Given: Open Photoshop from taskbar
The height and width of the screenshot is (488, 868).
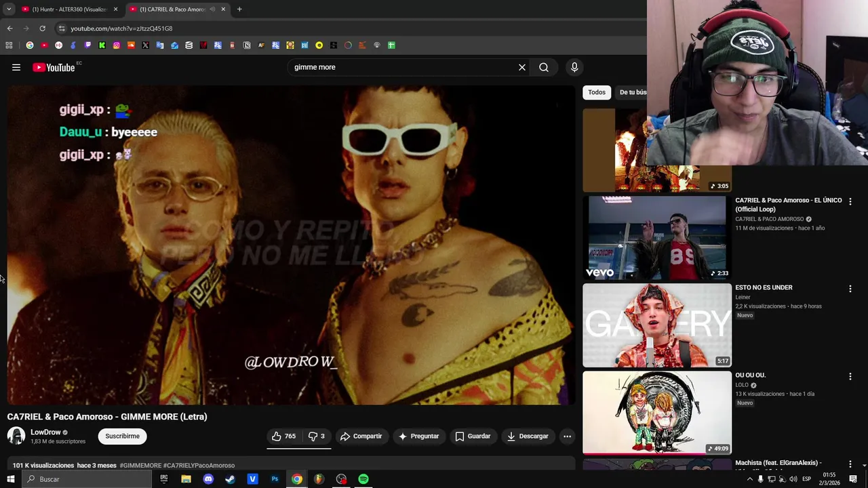Looking at the screenshot, I should (x=275, y=479).
